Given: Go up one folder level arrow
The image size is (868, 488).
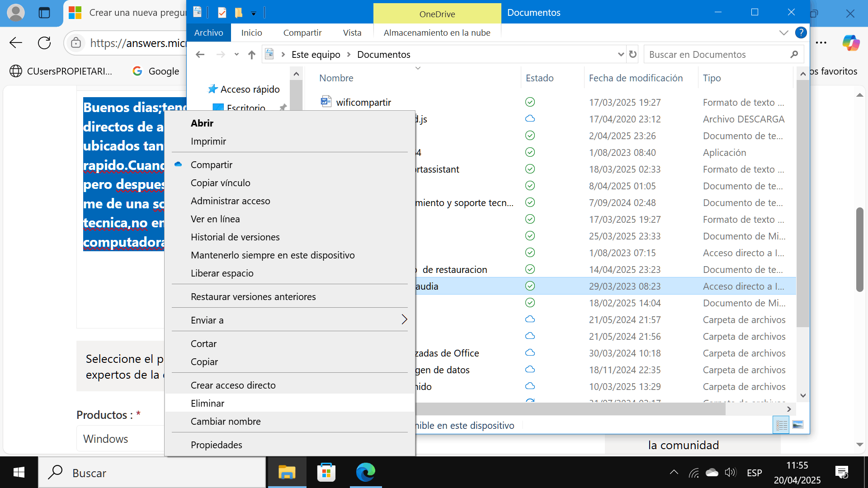Looking at the screenshot, I should [252, 55].
